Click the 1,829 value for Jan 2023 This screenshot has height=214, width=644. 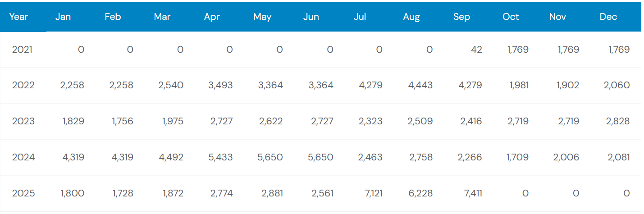point(73,121)
